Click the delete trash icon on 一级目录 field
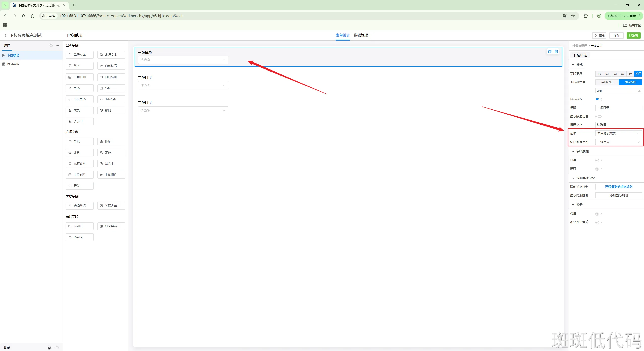This screenshot has width=644, height=351. (x=556, y=51)
